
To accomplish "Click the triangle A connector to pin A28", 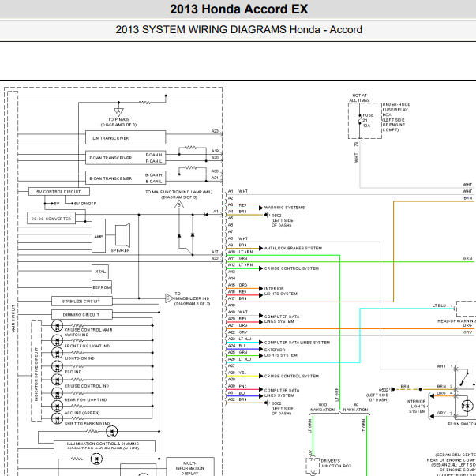I will pyautogui.click(x=118, y=112).
